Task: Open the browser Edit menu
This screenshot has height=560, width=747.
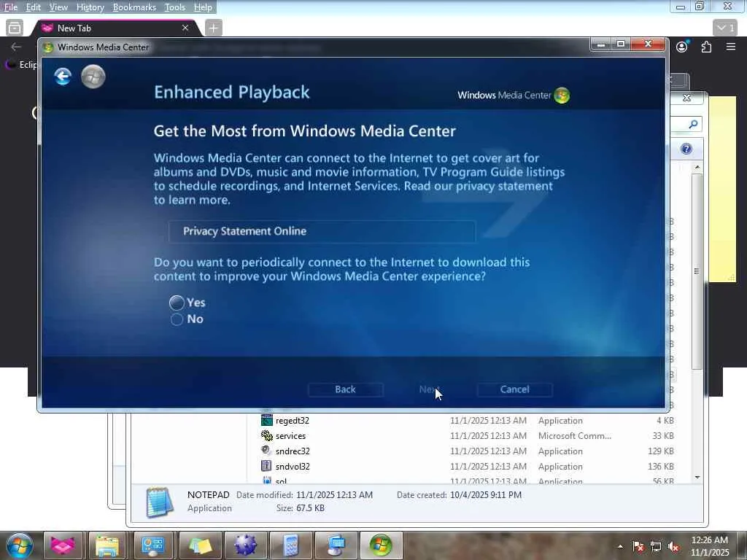Action: point(33,7)
